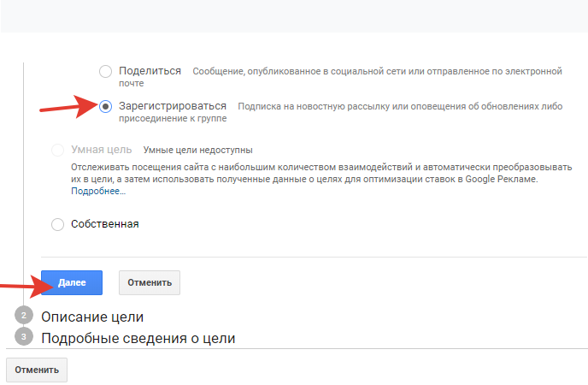Choose the Собственная radio option
588x385 pixels.
coord(58,224)
